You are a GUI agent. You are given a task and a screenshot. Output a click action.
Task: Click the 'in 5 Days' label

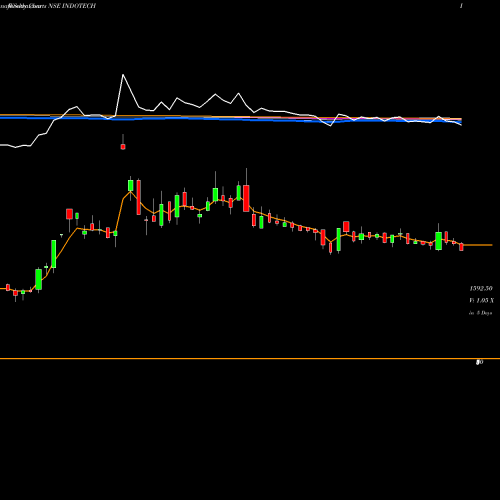coord(480,313)
